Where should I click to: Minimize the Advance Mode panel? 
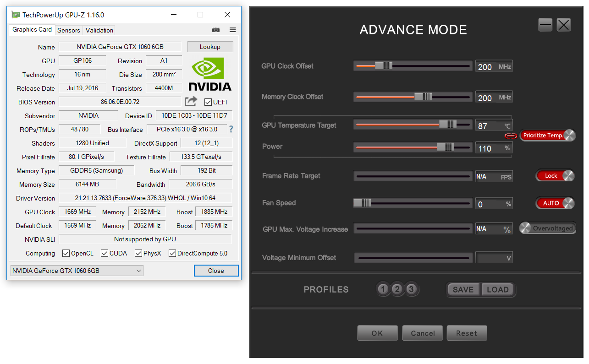click(545, 25)
